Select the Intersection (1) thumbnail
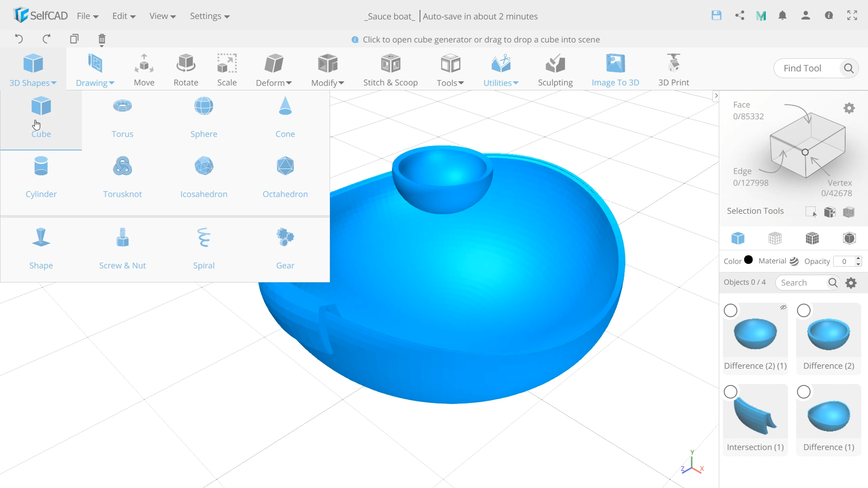Image resolution: width=868 pixels, height=488 pixels. point(755,416)
